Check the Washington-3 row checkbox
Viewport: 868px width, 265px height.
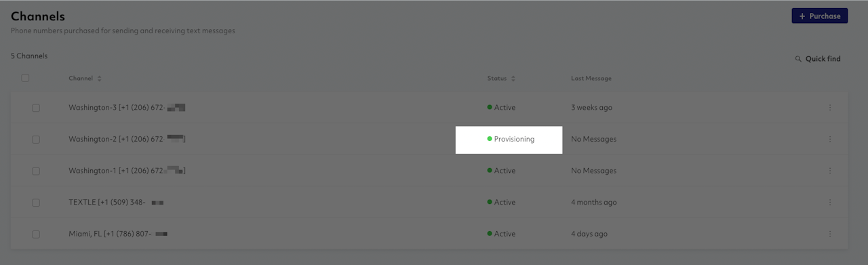[x=36, y=108]
